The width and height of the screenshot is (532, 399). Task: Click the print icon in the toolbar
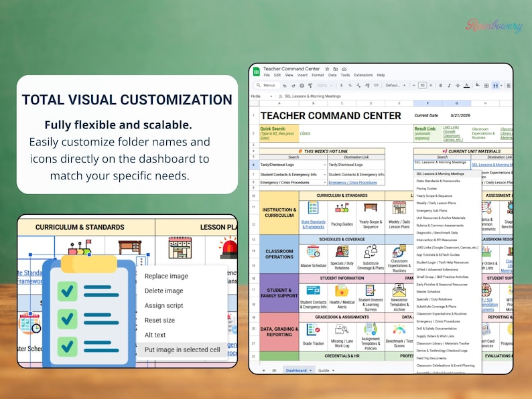pos(302,86)
